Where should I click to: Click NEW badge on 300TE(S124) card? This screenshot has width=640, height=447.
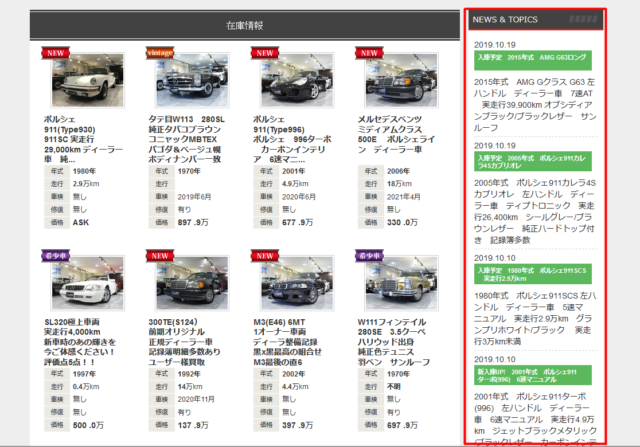(x=160, y=256)
